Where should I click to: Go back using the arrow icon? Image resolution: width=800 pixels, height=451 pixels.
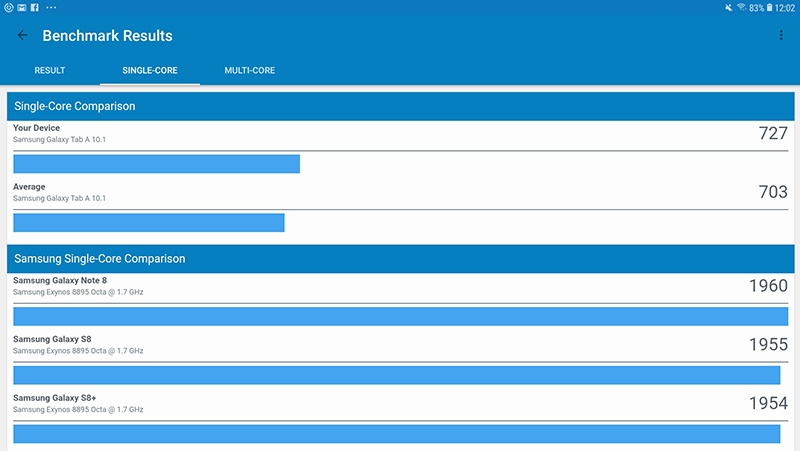point(22,35)
